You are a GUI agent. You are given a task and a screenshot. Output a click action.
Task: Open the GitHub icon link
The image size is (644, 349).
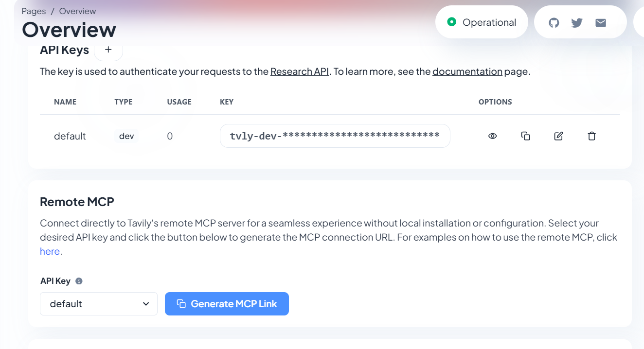[554, 22]
